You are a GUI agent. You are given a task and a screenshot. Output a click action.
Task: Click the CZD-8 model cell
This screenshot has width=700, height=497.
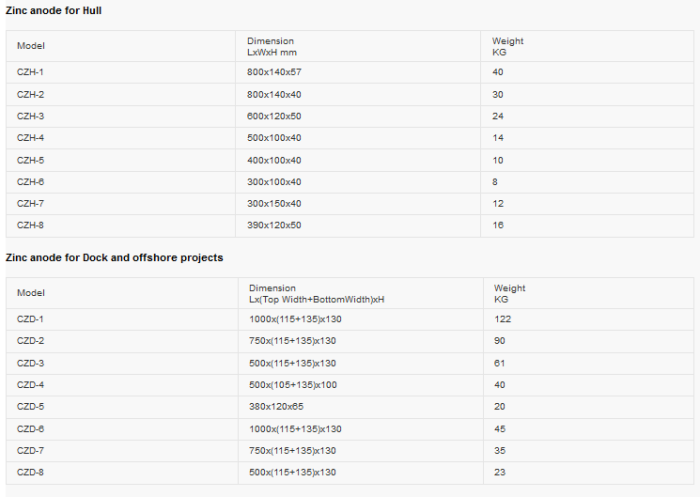(31, 473)
